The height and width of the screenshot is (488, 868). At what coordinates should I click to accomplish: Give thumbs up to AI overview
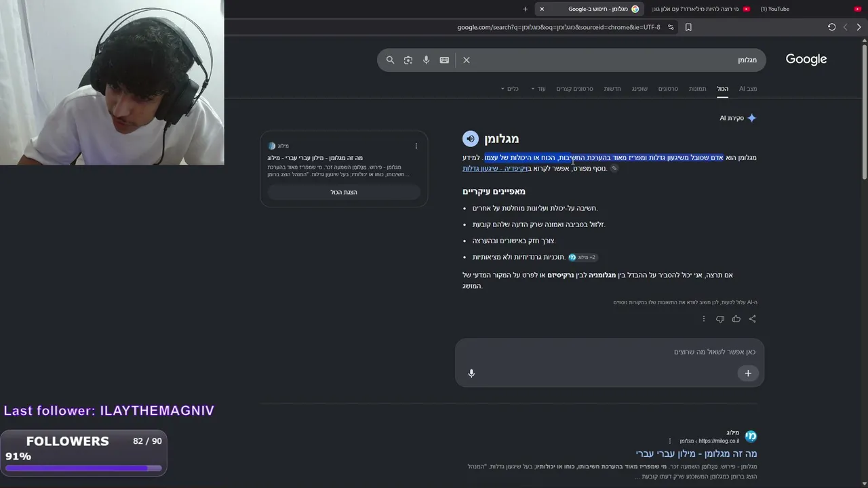click(x=736, y=319)
